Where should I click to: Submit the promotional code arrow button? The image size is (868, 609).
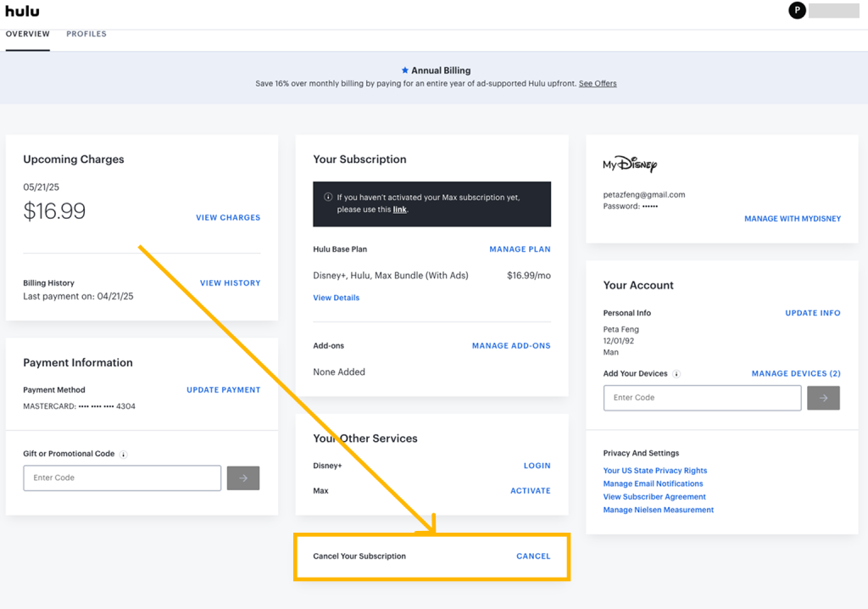click(x=243, y=478)
